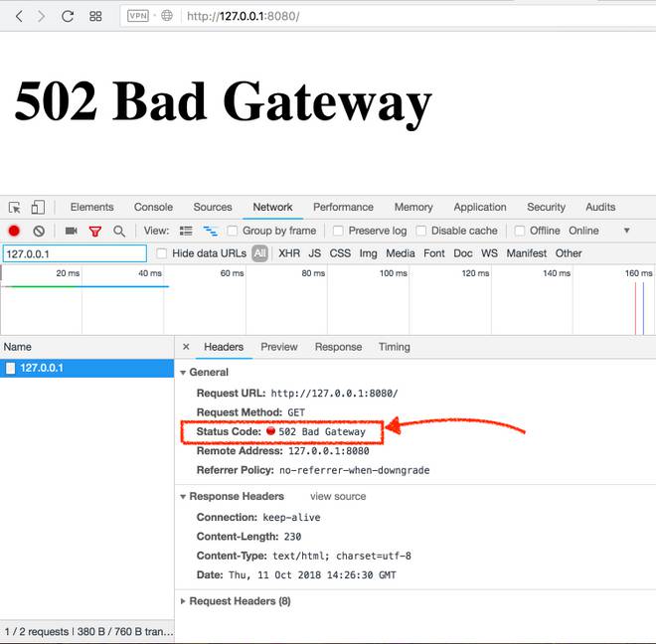The image size is (656, 644).
Task: Stop recording network log red button
Action: 14,231
